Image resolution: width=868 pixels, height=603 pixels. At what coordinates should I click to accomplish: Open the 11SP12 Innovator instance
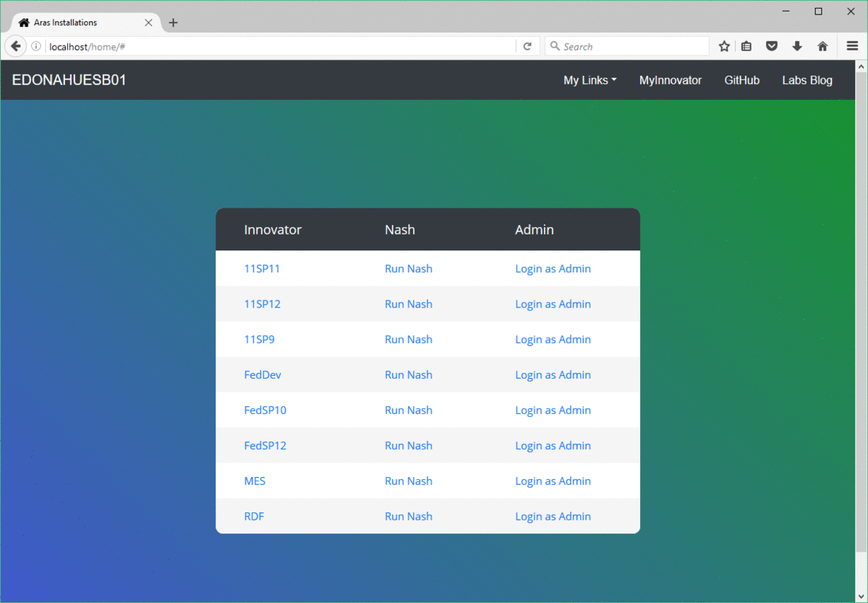point(262,304)
